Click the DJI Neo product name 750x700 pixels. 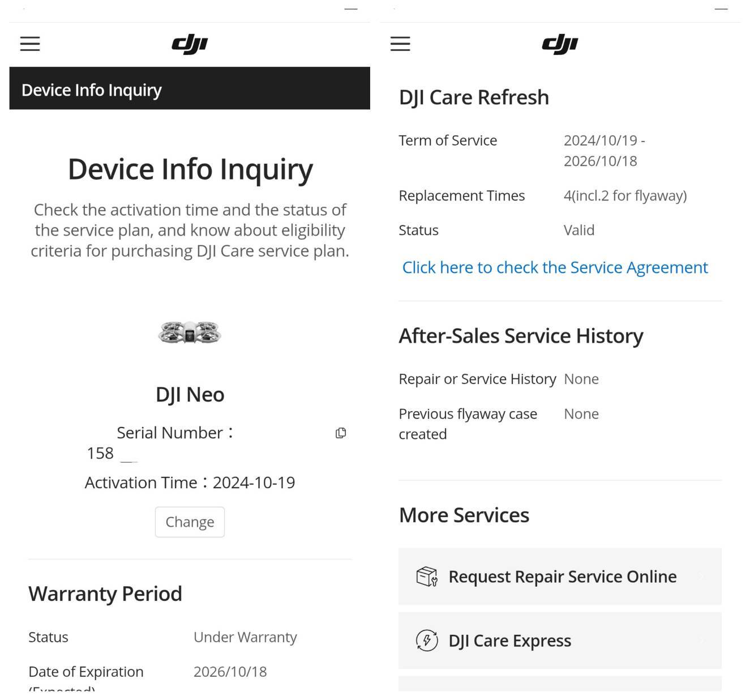190,395
